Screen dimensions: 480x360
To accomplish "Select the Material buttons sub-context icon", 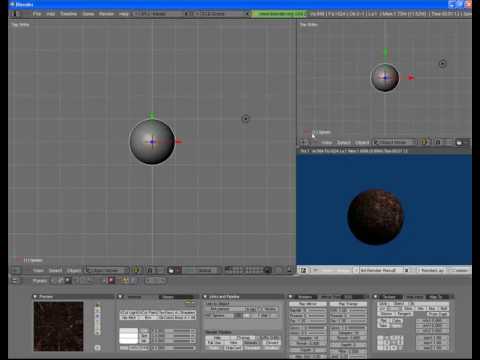I will (111, 281).
